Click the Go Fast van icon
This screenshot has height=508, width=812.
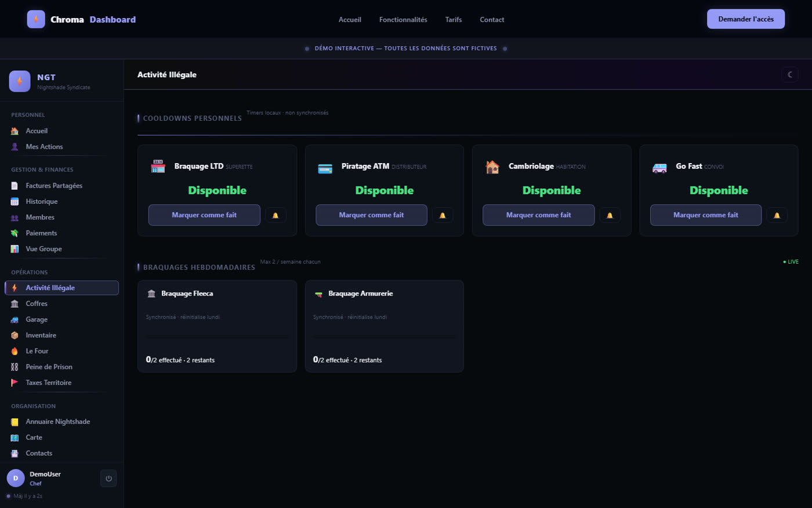tap(659, 168)
